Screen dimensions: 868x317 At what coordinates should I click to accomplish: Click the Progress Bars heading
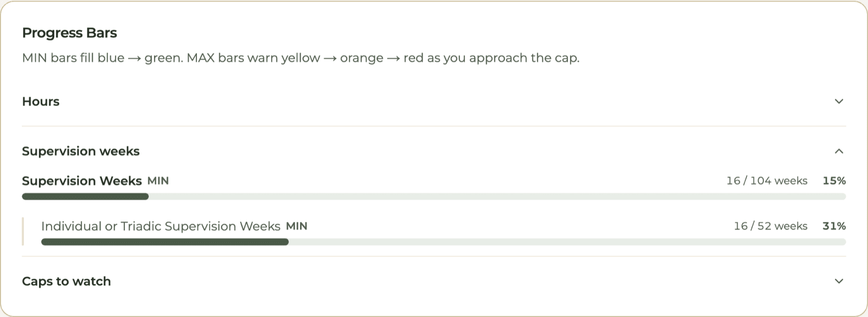[x=69, y=33]
